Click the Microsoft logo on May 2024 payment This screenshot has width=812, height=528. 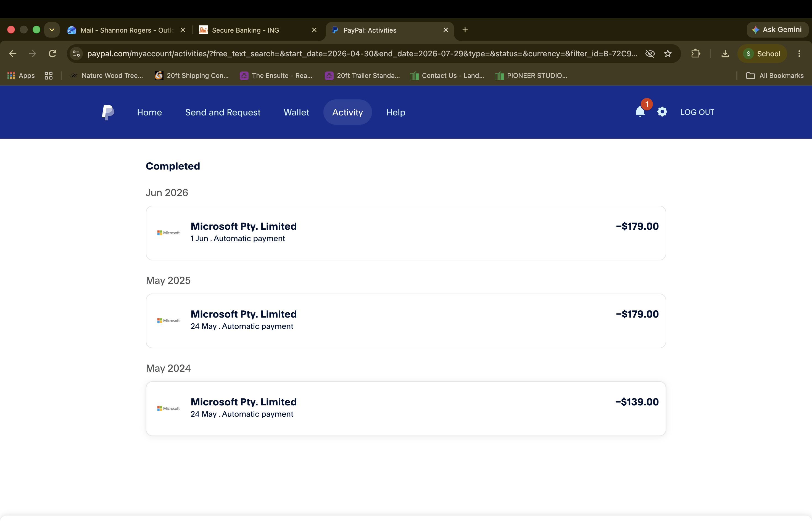pos(168,408)
